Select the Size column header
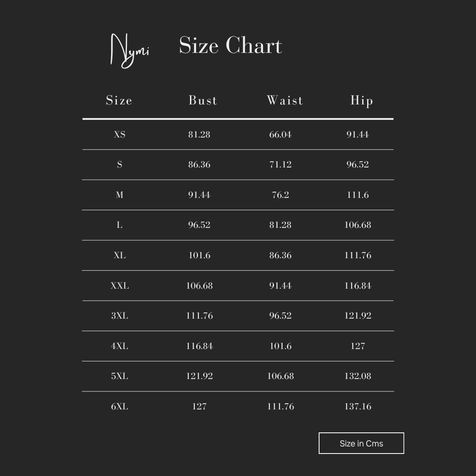Viewport: 476px width, 476px height. coord(119,100)
